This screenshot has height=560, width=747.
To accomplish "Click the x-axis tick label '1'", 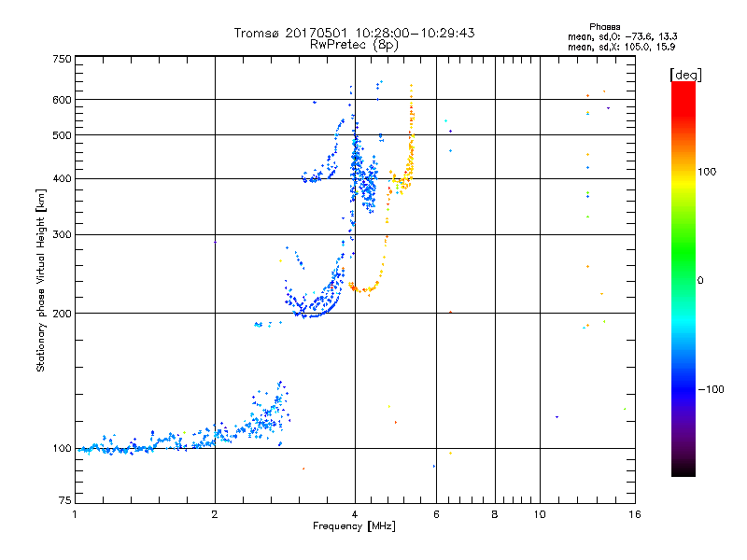I will [75, 514].
